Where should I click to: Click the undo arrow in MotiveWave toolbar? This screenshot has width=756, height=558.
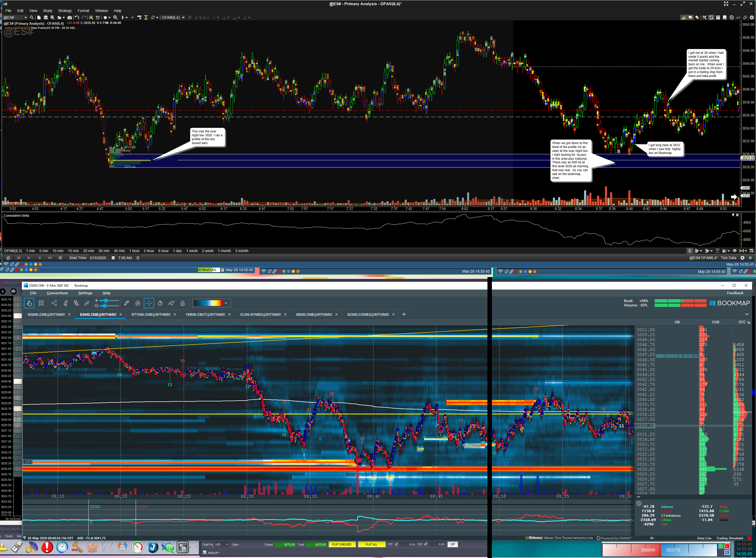(x=77, y=18)
